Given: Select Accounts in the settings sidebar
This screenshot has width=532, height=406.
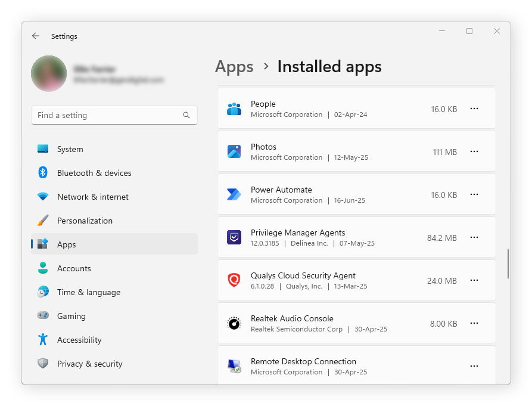Looking at the screenshot, I should tap(74, 268).
